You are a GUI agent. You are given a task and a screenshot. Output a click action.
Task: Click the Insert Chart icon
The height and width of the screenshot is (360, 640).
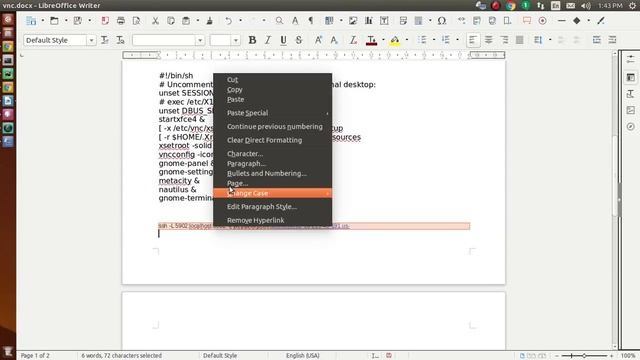click(369, 20)
